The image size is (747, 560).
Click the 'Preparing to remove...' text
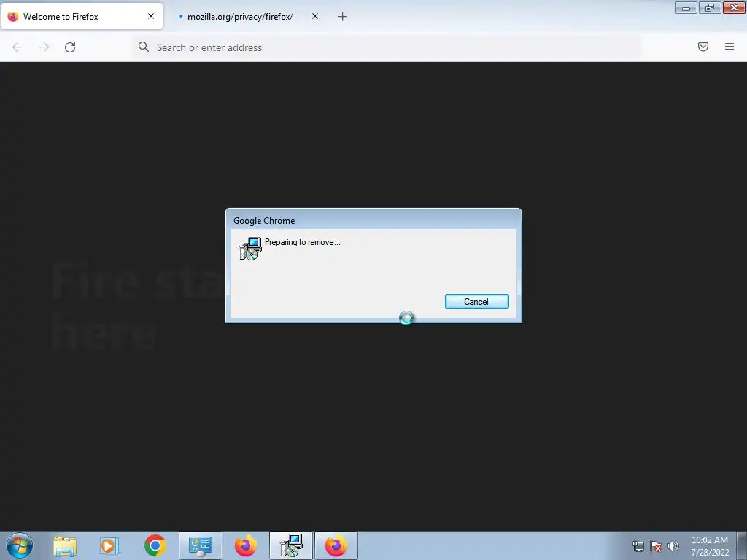[303, 242]
